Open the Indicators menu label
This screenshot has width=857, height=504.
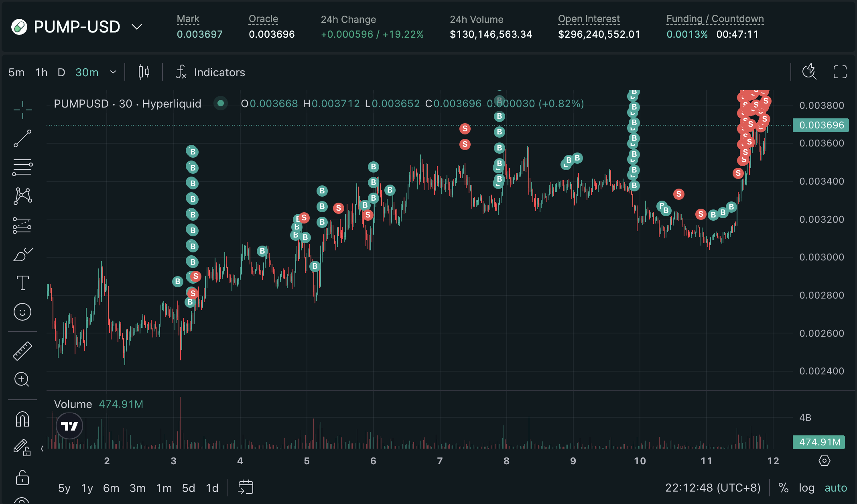[x=219, y=72]
